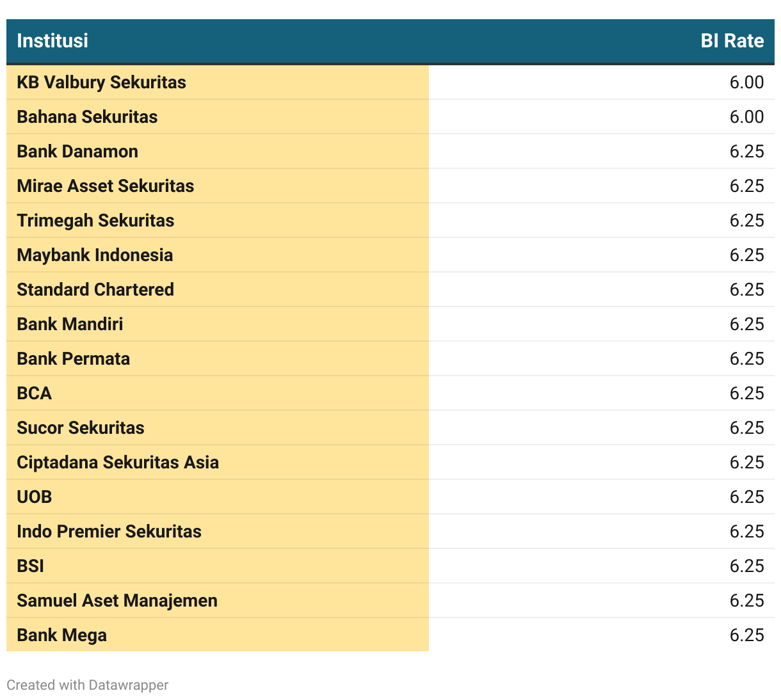Click the 6.25 rate for Bank Permata
This screenshot has height=700, width=781.
[747, 359]
